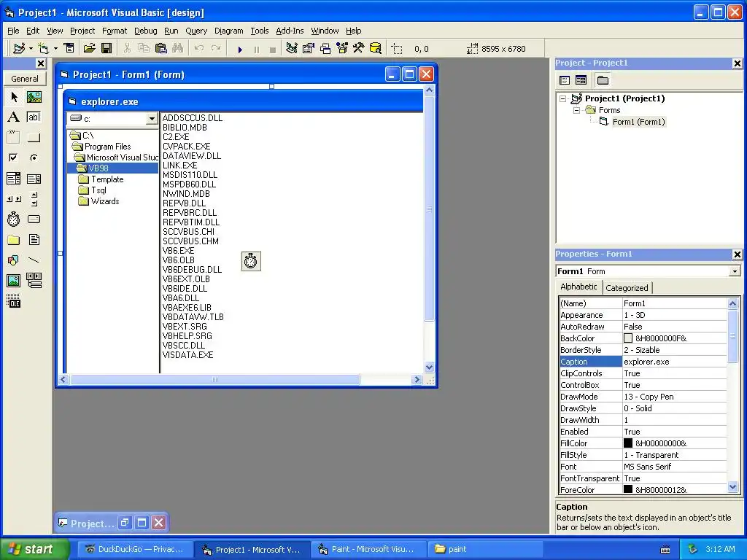747x560 pixels.
Task: Select the Template folder in directory list
Action: tap(107, 179)
